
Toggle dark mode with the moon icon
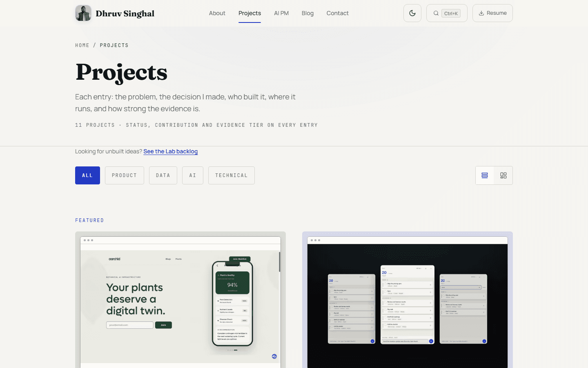[412, 13]
